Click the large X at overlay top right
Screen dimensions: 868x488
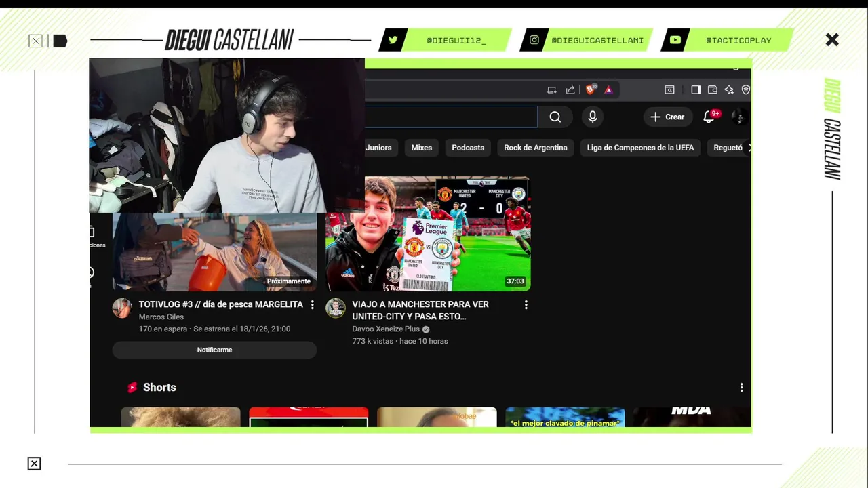click(832, 40)
